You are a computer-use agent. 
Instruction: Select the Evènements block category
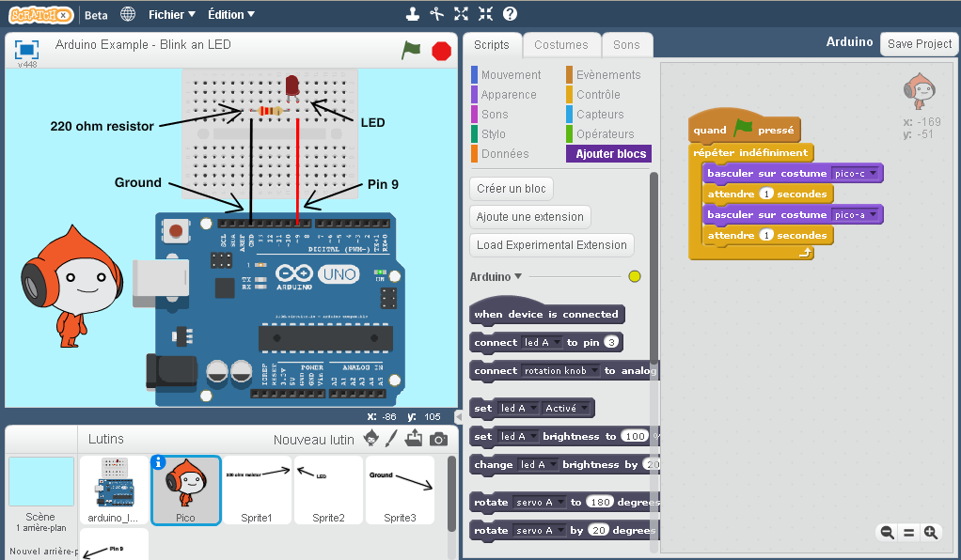[603, 75]
